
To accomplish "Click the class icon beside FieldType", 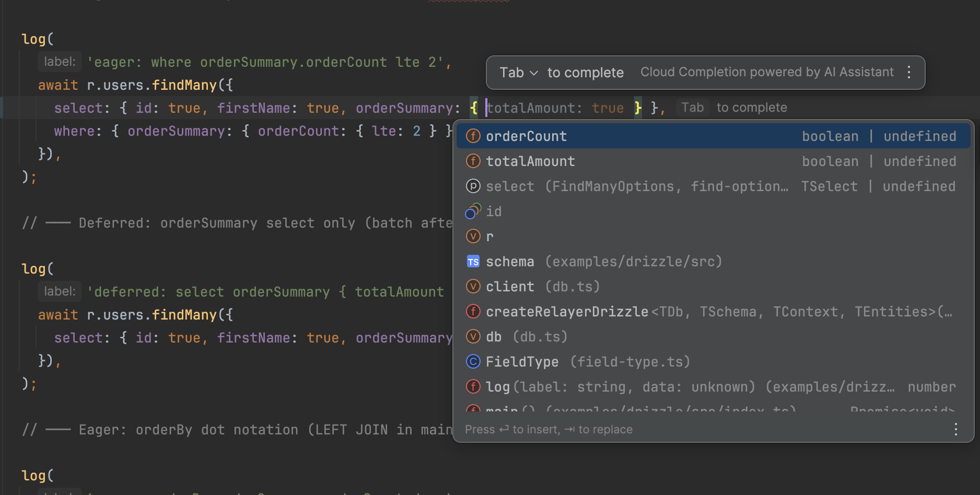I will (473, 361).
